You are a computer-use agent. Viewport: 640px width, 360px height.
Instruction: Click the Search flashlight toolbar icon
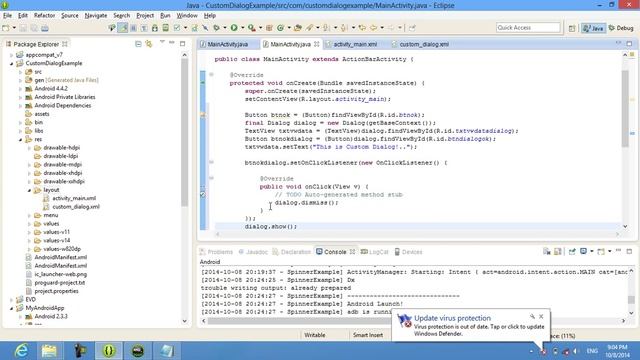[310, 28]
